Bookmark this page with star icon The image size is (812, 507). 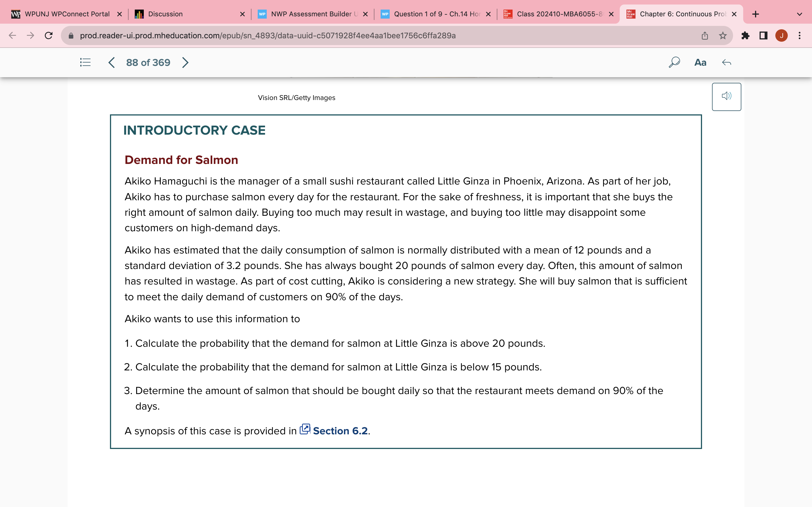click(x=723, y=35)
